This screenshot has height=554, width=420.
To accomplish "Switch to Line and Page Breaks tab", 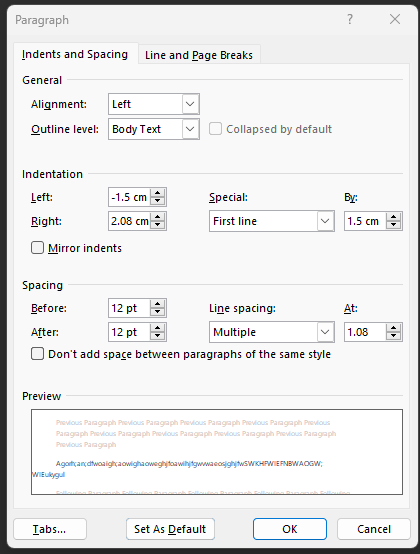I will [199, 55].
